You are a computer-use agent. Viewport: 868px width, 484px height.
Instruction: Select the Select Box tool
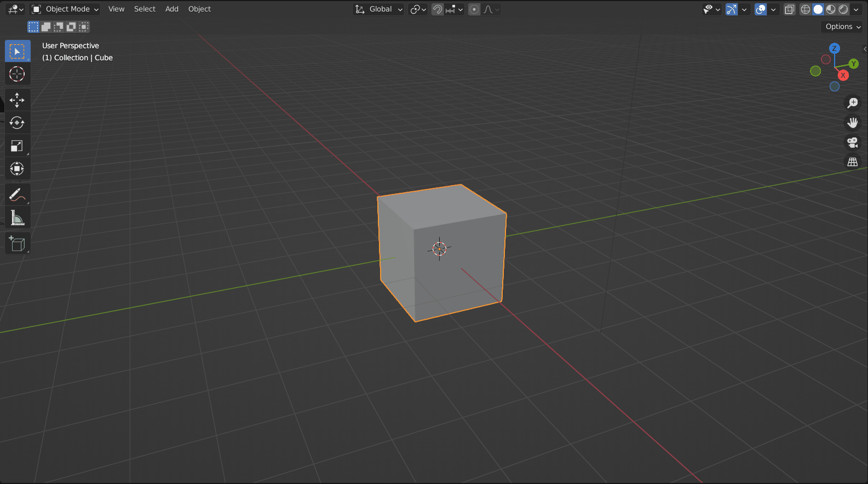[18, 51]
